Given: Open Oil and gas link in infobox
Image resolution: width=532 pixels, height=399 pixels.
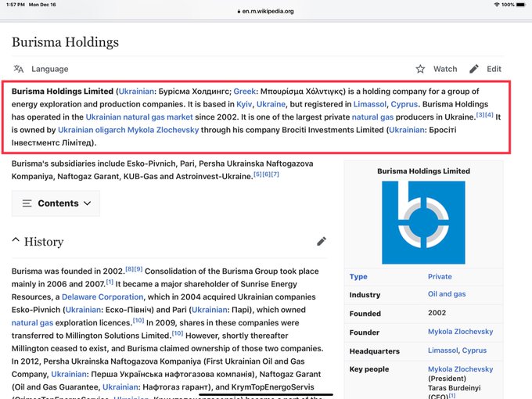Looking at the screenshot, I should (447, 294).
